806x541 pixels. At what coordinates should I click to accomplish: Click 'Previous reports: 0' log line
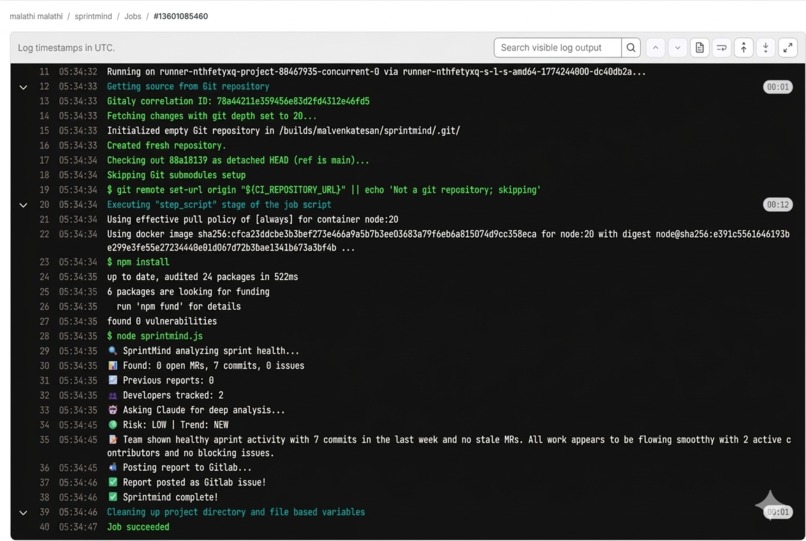(160, 381)
